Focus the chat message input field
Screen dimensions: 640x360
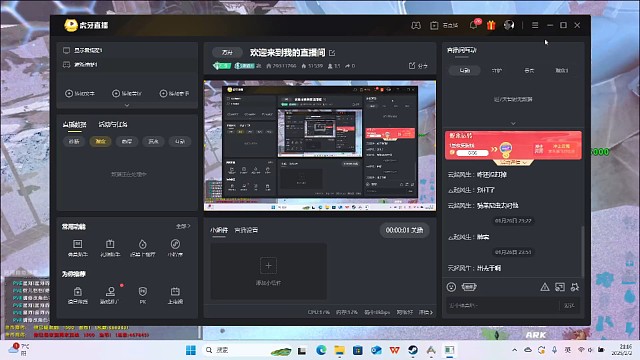[502, 305]
